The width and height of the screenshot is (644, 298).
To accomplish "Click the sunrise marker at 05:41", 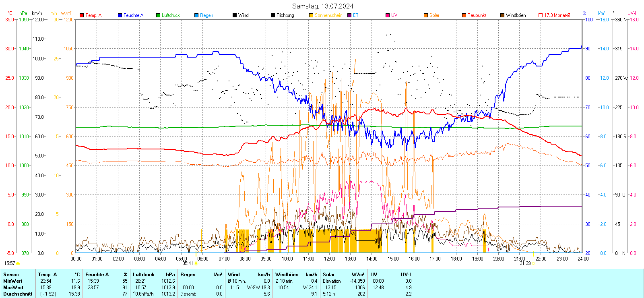I will pyautogui.click(x=196, y=263).
